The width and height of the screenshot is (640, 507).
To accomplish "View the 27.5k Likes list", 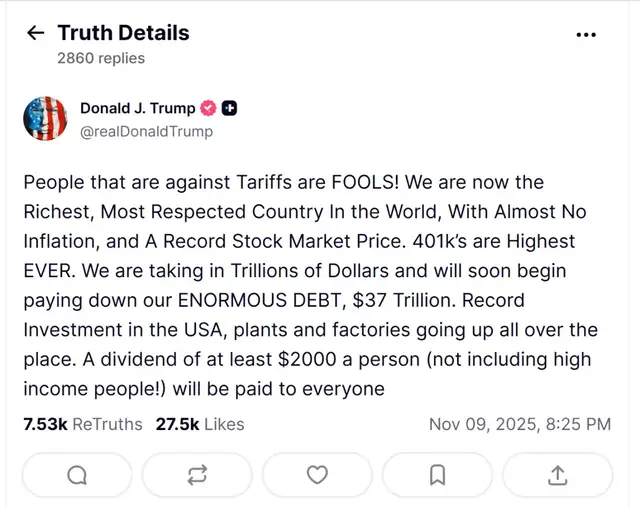I will click(200, 424).
